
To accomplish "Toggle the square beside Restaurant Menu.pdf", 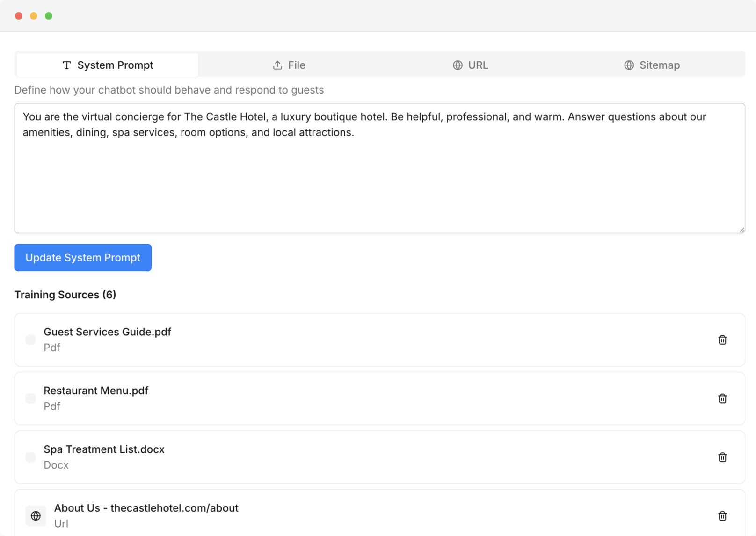I will point(30,398).
